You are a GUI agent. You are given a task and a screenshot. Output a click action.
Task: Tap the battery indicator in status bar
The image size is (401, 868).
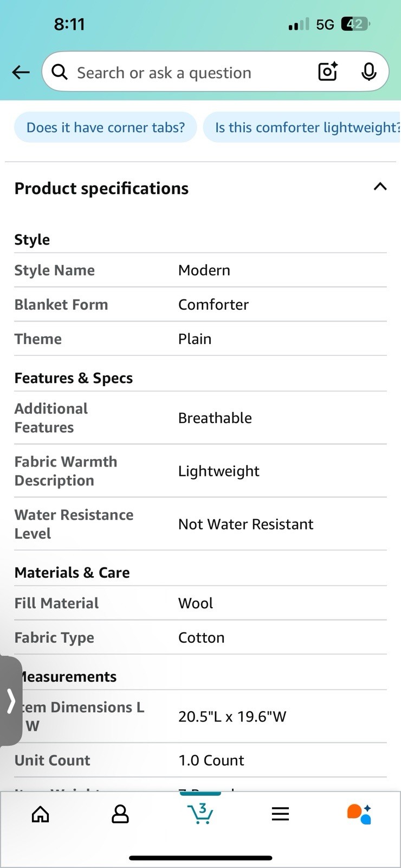pos(355,24)
